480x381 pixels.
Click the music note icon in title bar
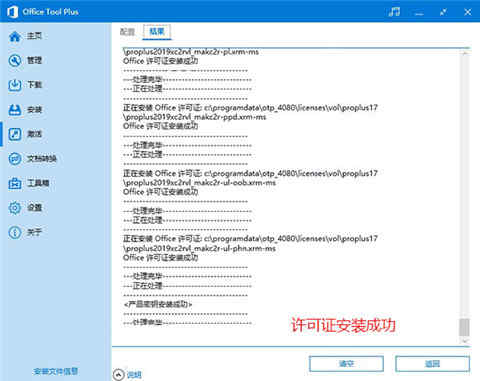[x=394, y=12]
